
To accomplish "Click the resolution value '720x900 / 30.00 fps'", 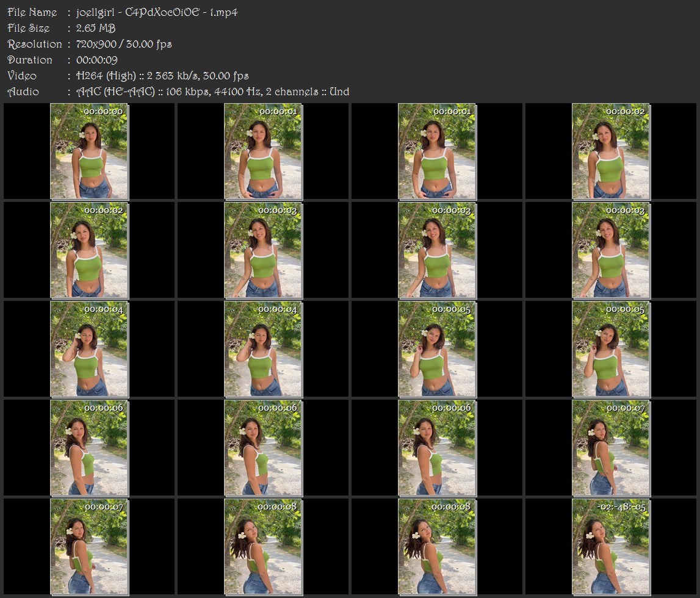I will (x=124, y=44).
